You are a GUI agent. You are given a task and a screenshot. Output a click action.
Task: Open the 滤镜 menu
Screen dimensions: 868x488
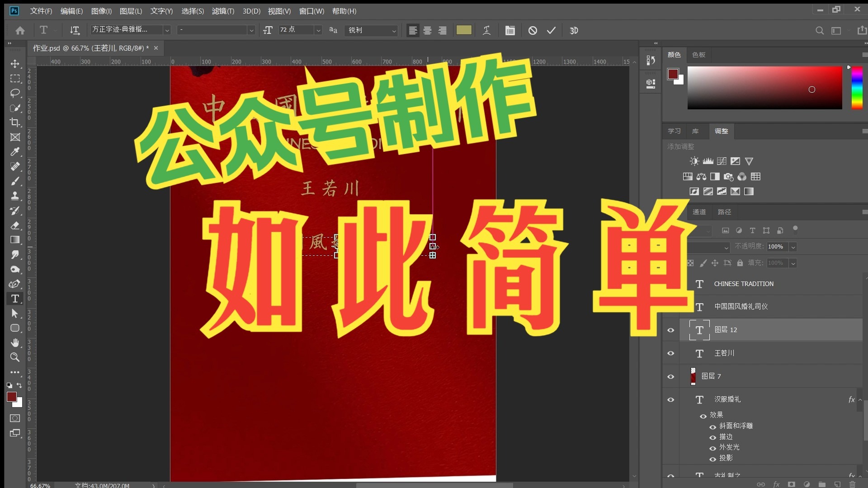pos(222,11)
